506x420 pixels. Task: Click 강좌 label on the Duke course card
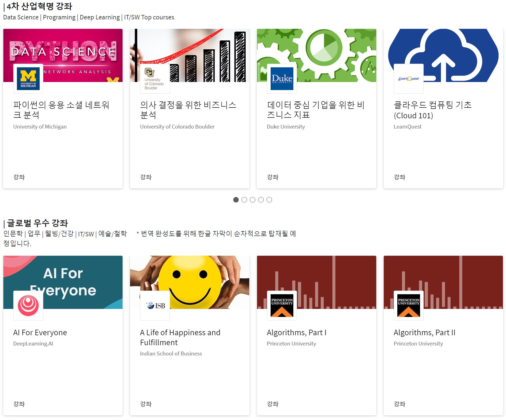(x=273, y=177)
